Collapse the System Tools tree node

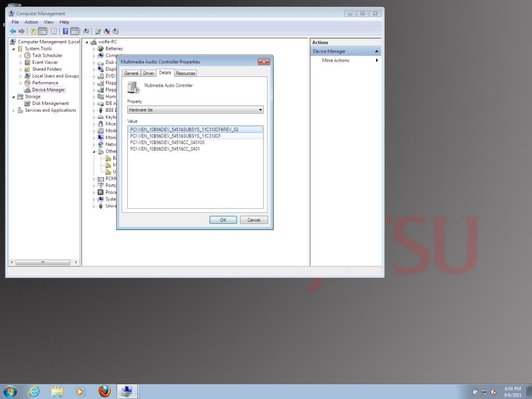click(14, 49)
